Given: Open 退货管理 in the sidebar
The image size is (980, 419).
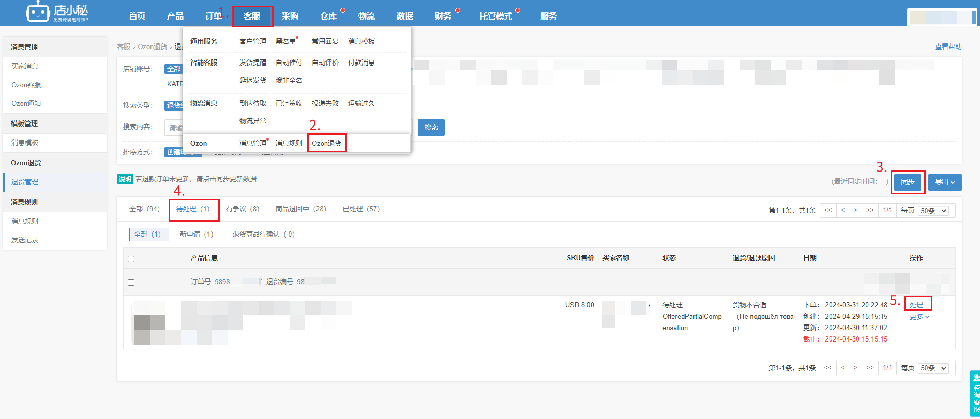Looking at the screenshot, I should (x=25, y=182).
